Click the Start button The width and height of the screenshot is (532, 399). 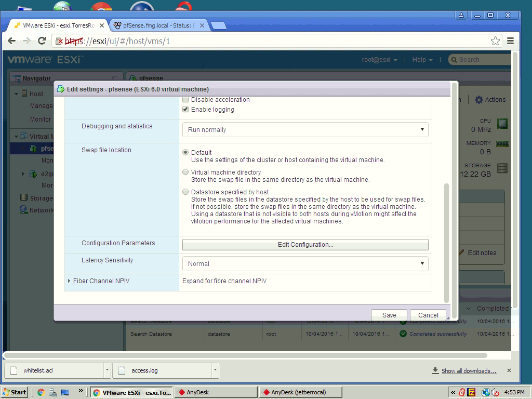point(15,392)
